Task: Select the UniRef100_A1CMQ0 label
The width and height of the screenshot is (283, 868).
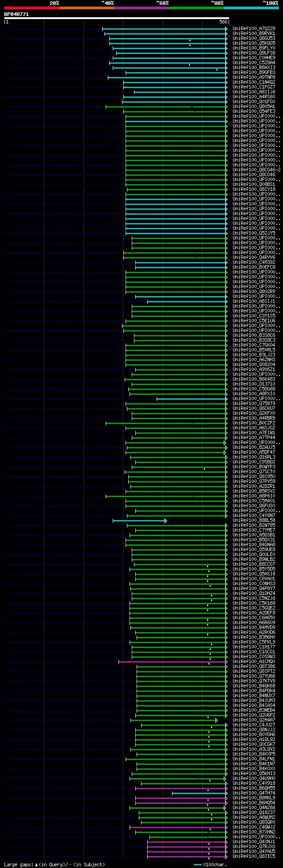Action: coord(254,661)
